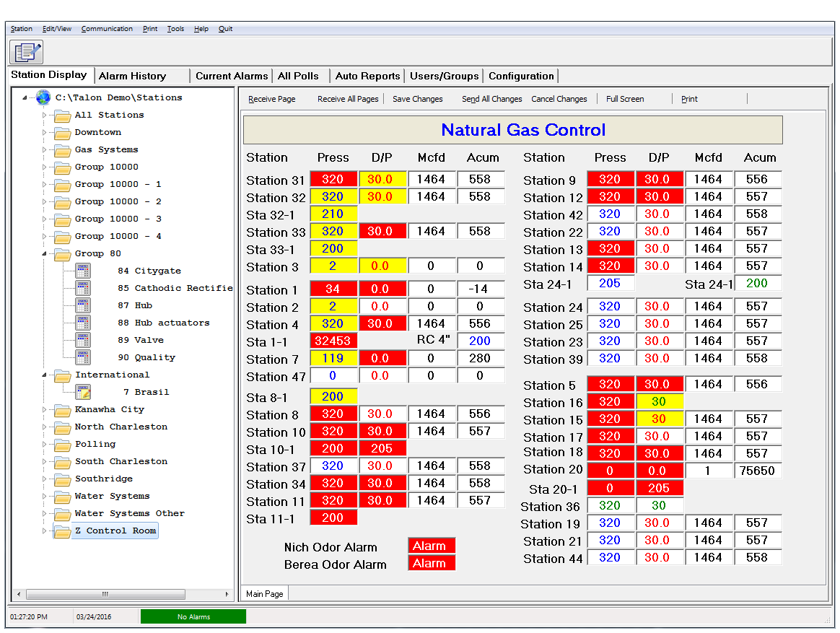Open the Tools menu
This screenshot has width=840, height=633.
click(175, 29)
